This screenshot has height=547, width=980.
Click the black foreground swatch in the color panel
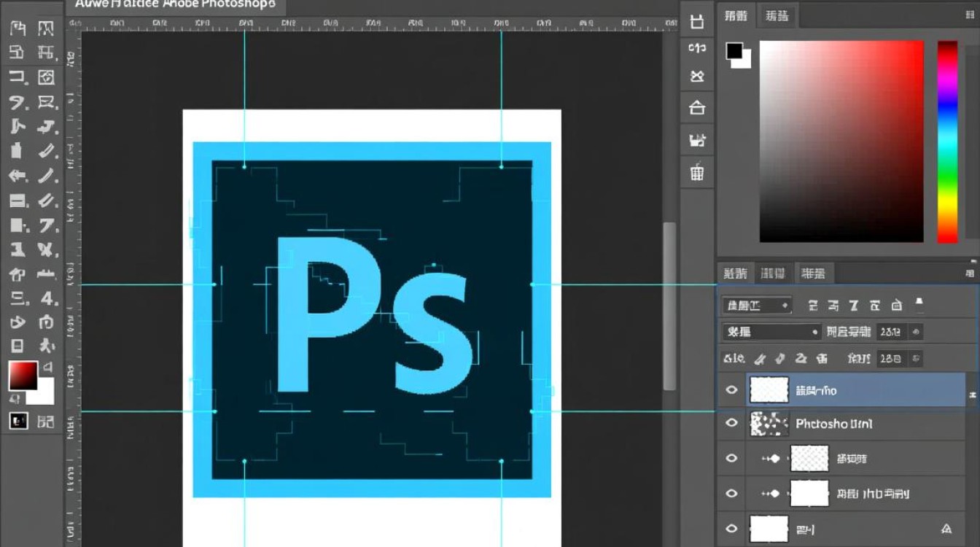click(x=734, y=51)
